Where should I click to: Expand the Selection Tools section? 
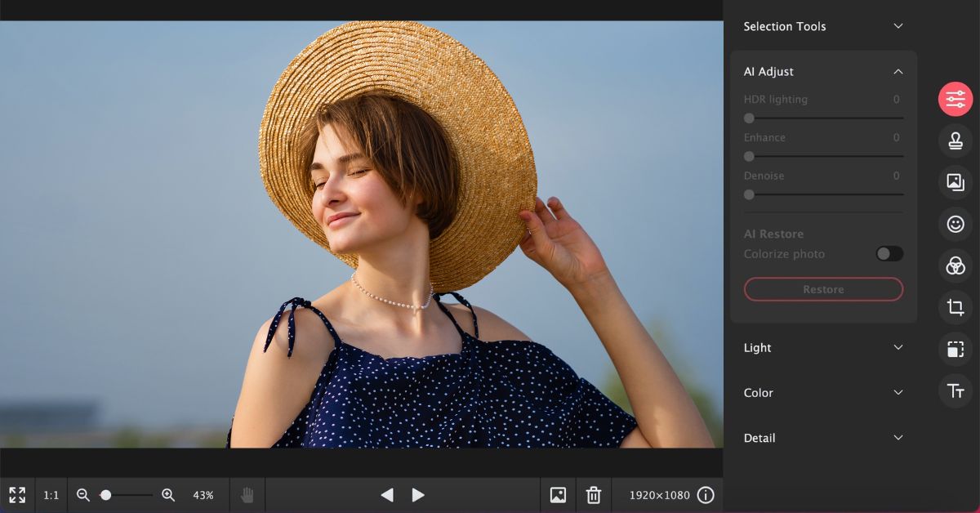823,26
